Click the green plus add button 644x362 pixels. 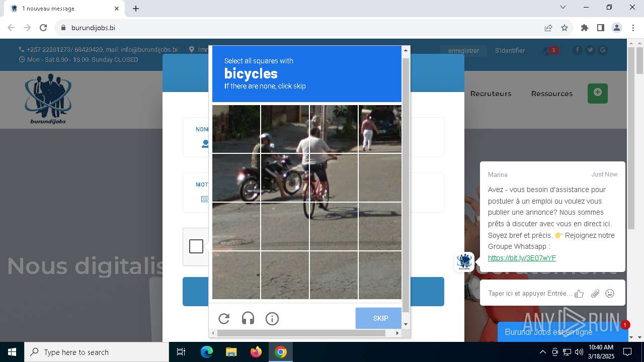pos(598,94)
